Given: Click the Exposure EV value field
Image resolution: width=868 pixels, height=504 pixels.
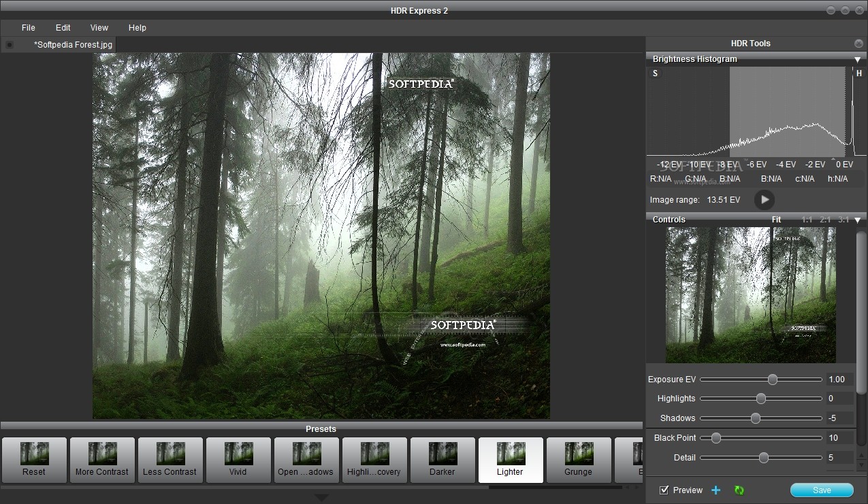Looking at the screenshot, I should coord(839,380).
